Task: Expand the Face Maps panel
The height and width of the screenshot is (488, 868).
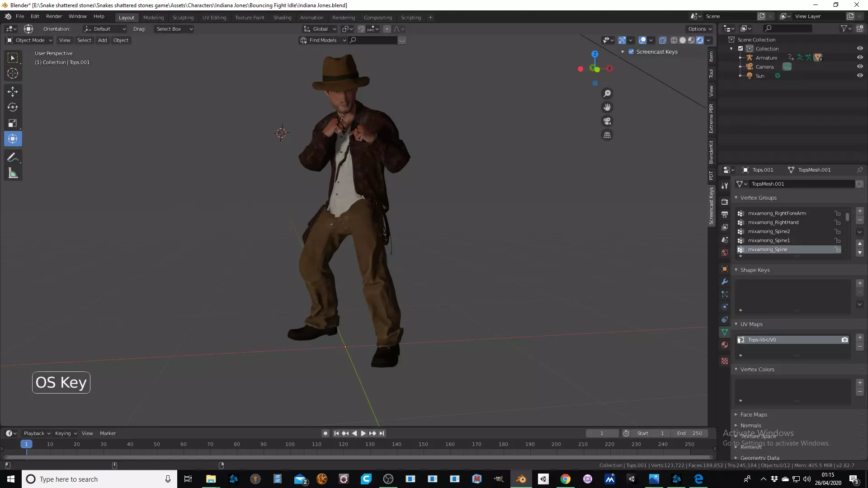Action: pyautogui.click(x=753, y=414)
